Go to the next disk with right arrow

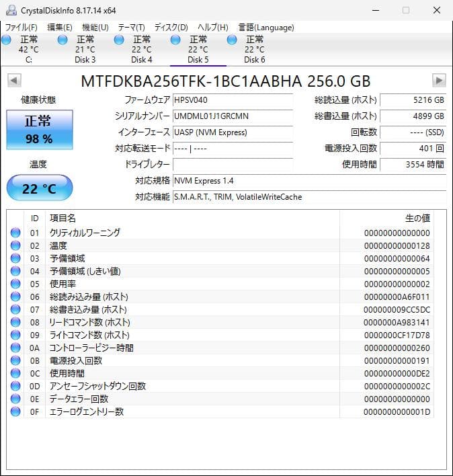pyautogui.click(x=439, y=81)
